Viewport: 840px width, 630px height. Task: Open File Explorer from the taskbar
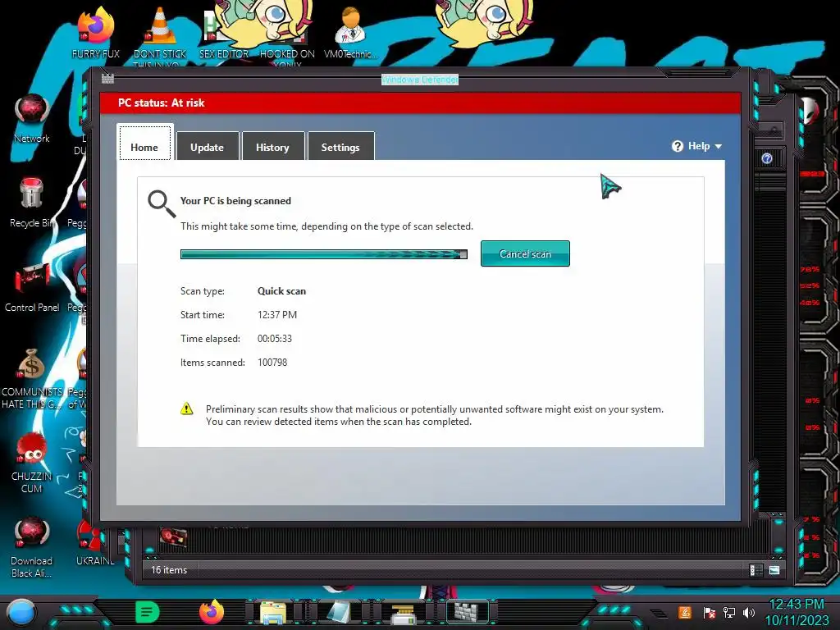tap(272, 614)
